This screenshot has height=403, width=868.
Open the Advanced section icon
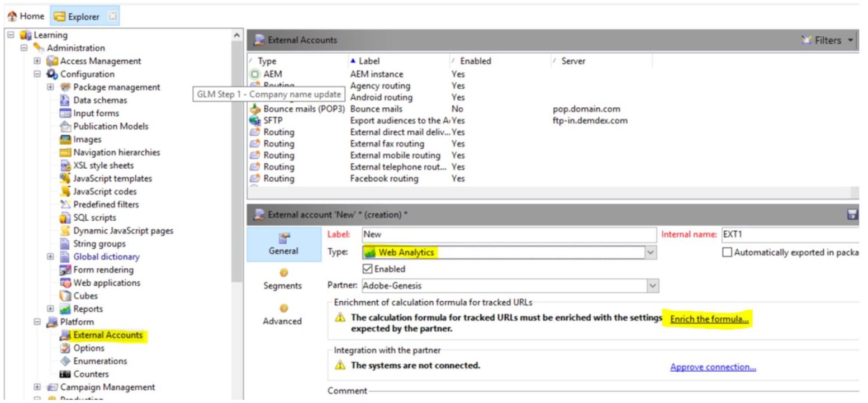coord(282,308)
